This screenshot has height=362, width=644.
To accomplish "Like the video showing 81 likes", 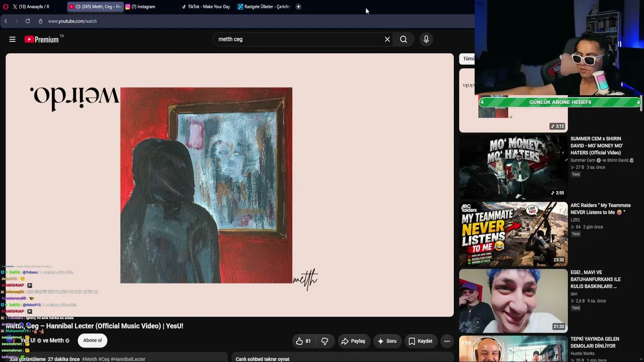I will (303, 341).
